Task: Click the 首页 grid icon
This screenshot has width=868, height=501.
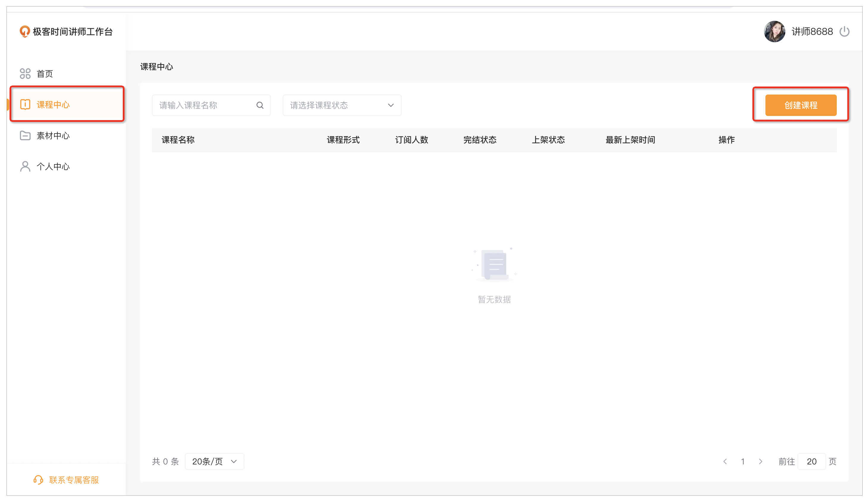Action: point(25,74)
